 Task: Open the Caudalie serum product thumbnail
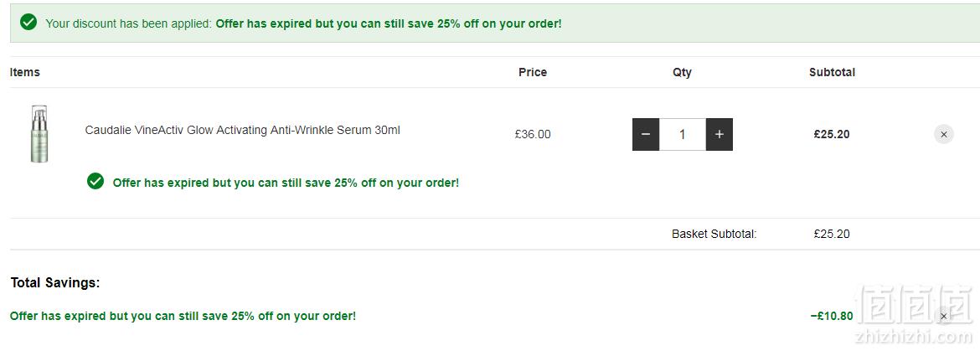[x=39, y=134]
